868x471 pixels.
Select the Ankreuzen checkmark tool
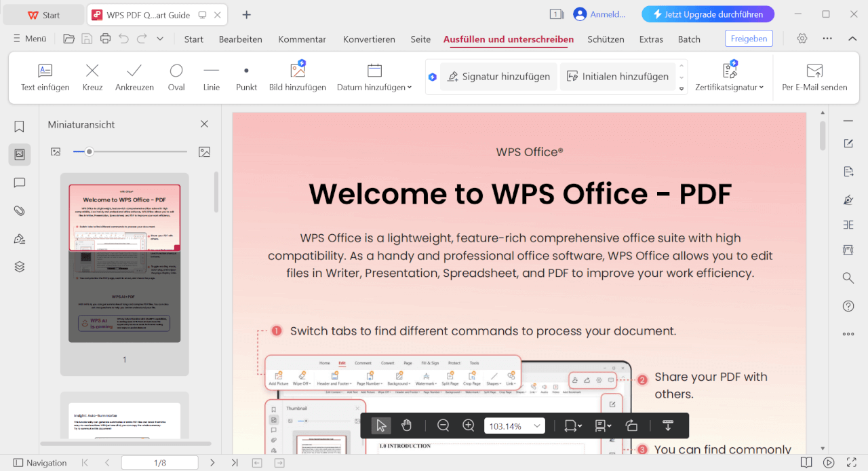pos(134,77)
